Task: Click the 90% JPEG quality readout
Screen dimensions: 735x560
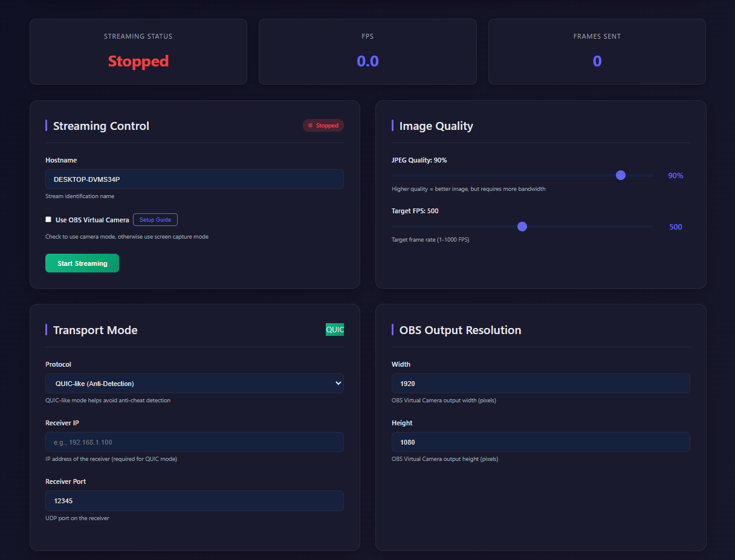Action: 675,176
